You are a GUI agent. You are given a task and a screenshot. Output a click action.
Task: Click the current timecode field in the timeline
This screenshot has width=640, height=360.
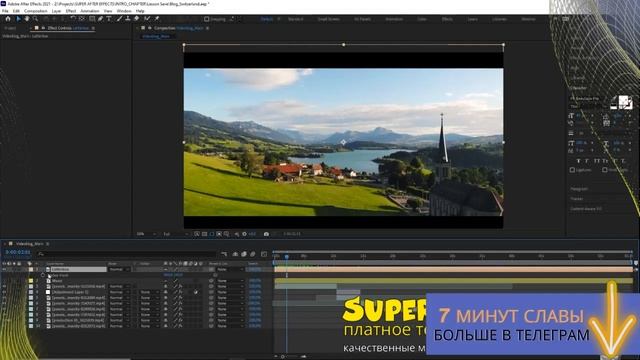[18, 252]
